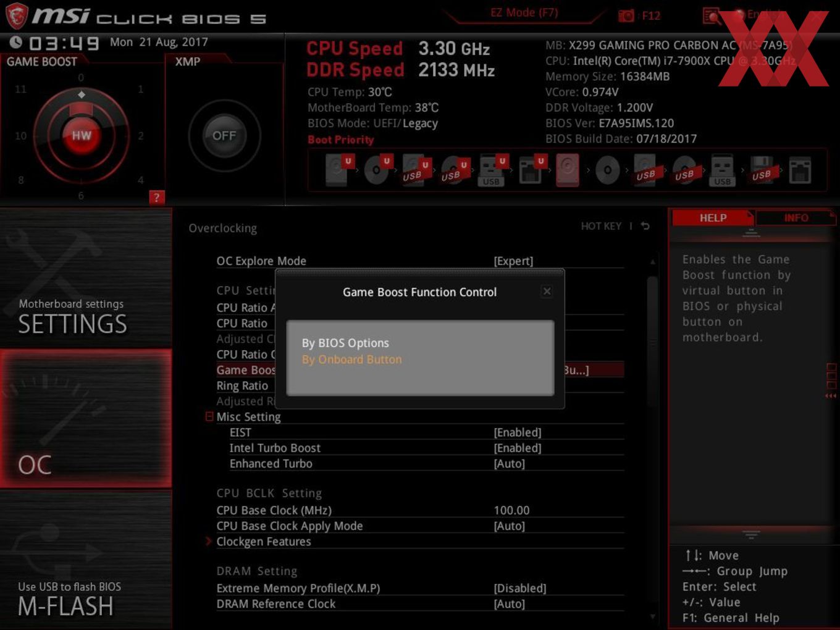Image resolution: width=840 pixels, height=630 pixels.
Task: Click the GAME BOOST panel title
Action: tap(42, 62)
